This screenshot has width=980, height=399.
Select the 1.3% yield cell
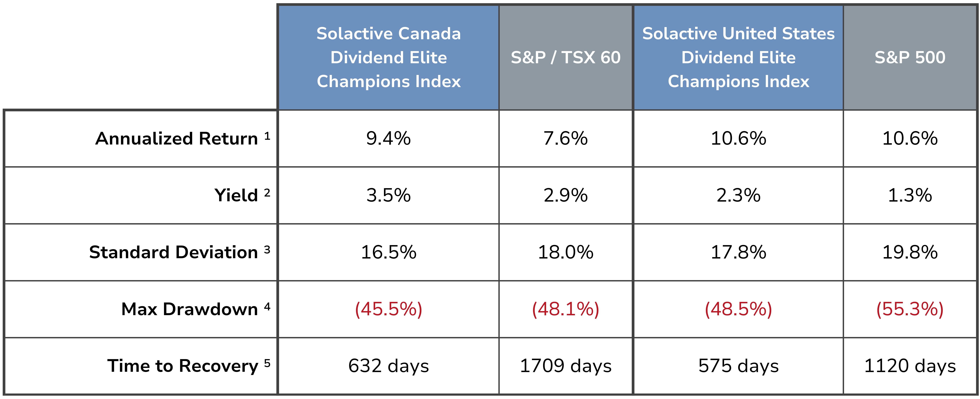pyautogui.click(x=910, y=195)
